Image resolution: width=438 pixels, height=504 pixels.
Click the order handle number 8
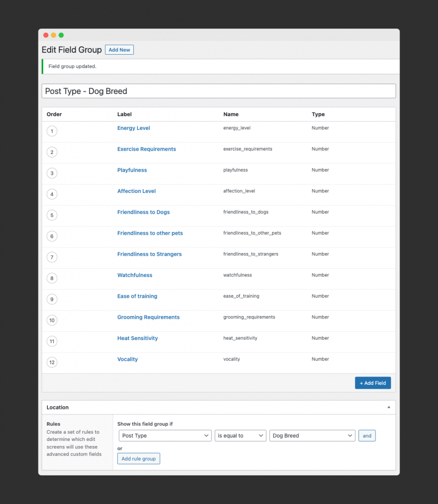click(52, 279)
